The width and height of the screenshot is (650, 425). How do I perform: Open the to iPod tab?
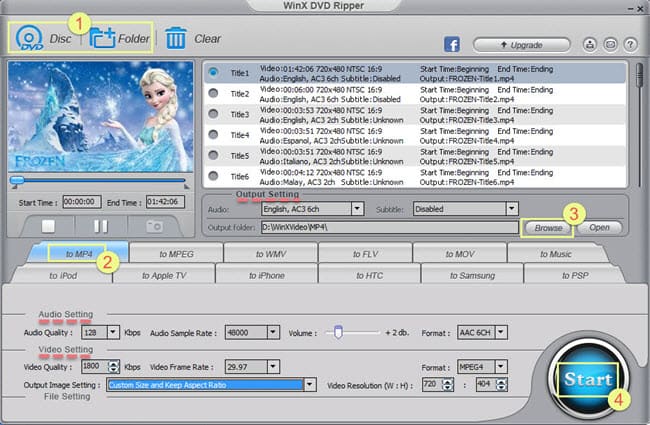pyautogui.click(x=63, y=275)
